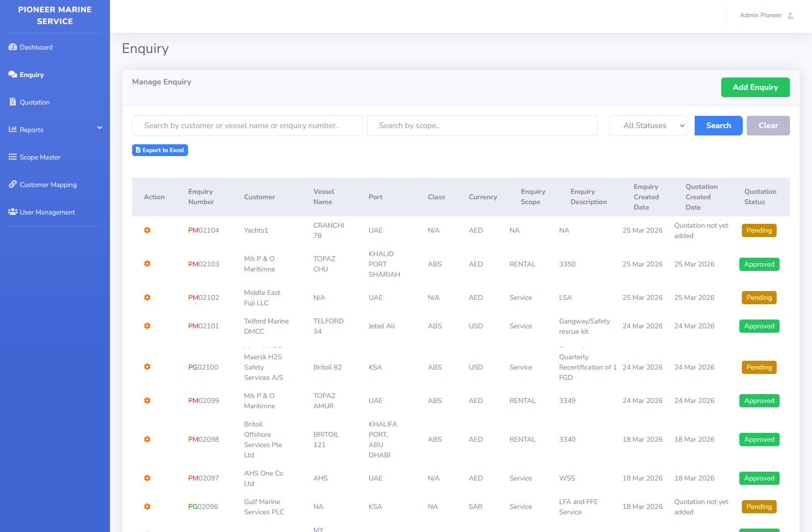The width and height of the screenshot is (812, 532).
Task: Export the enquiry list to Excel
Action: 160,150
